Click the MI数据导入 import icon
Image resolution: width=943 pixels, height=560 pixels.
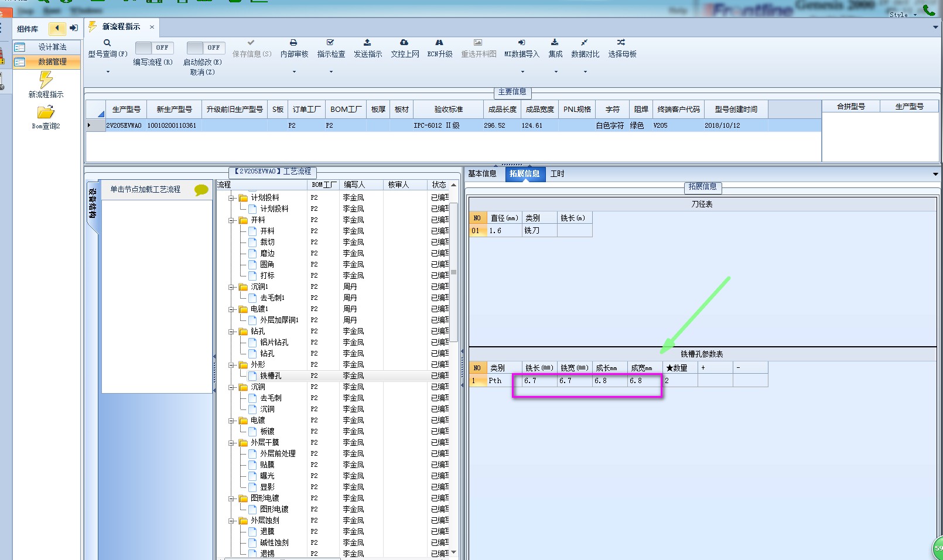(x=521, y=43)
